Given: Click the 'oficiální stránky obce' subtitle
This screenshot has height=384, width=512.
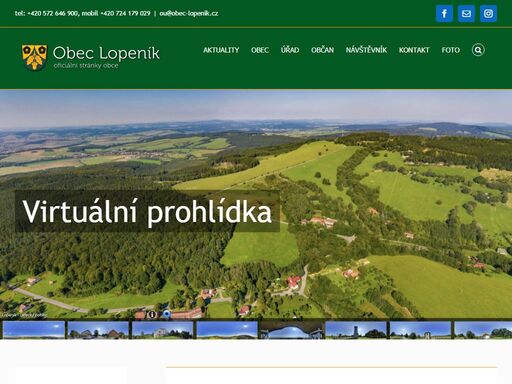Looking at the screenshot, I should click(86, 66).
